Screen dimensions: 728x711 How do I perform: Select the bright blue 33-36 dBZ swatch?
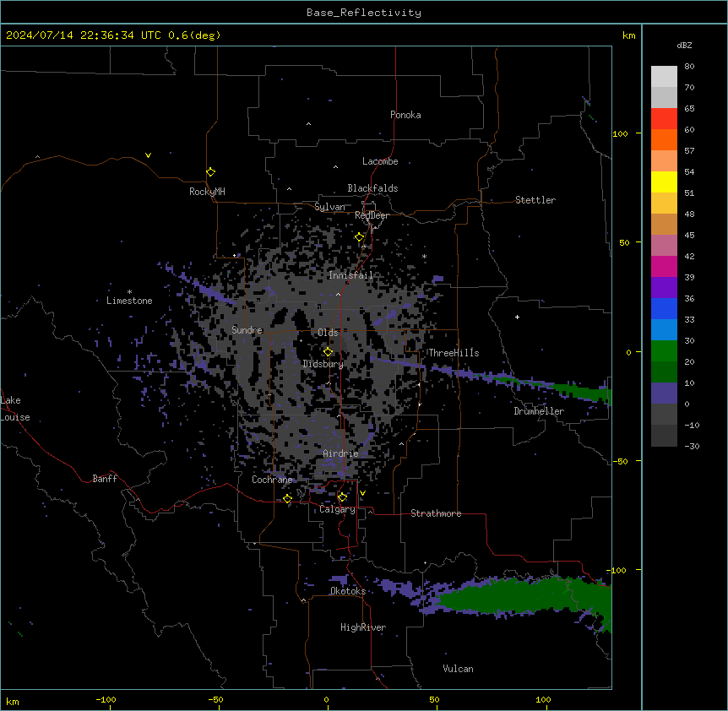click(x=664, y=308)
